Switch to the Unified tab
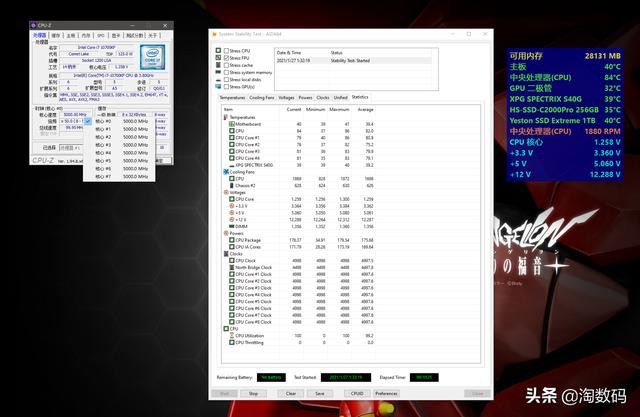This screenshot has height=417, width=640. coord(340,98)
